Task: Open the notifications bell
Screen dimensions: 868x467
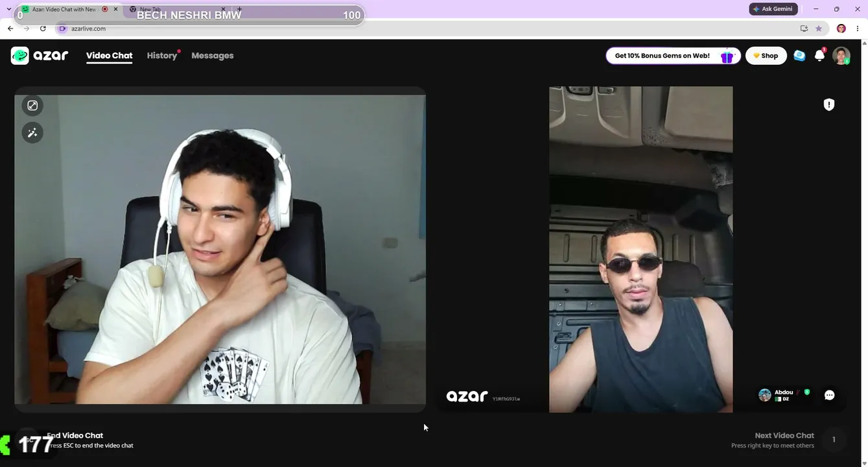Action: pos(819,56)
